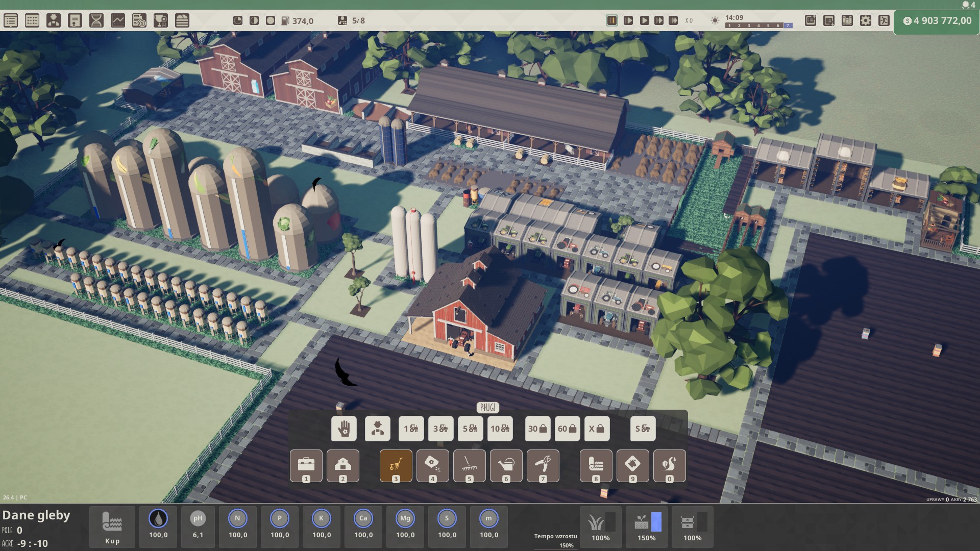The width and height of the screenshot is (980, 551).
Task: Select the plow tool in the hotbar
Action: (x=396, y=465)
